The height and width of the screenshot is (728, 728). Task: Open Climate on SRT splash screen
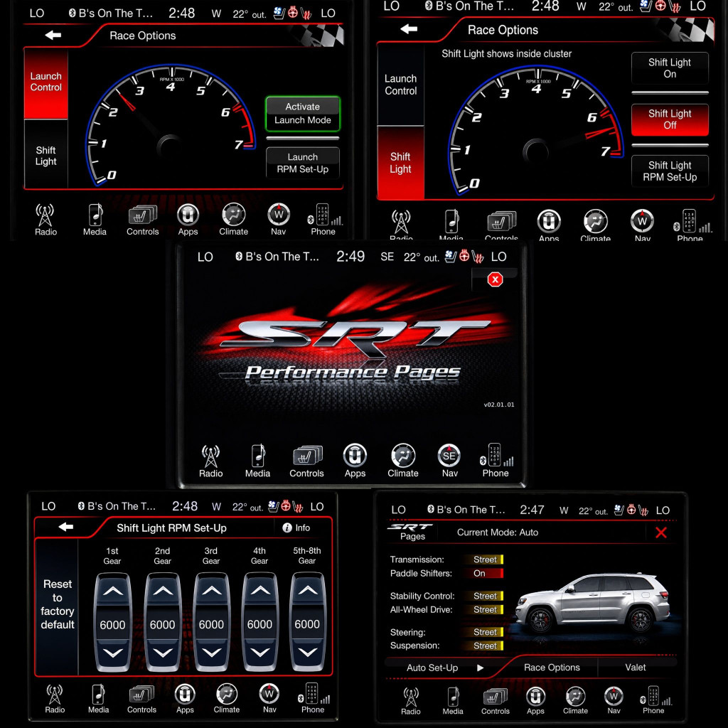click(403, 461)
